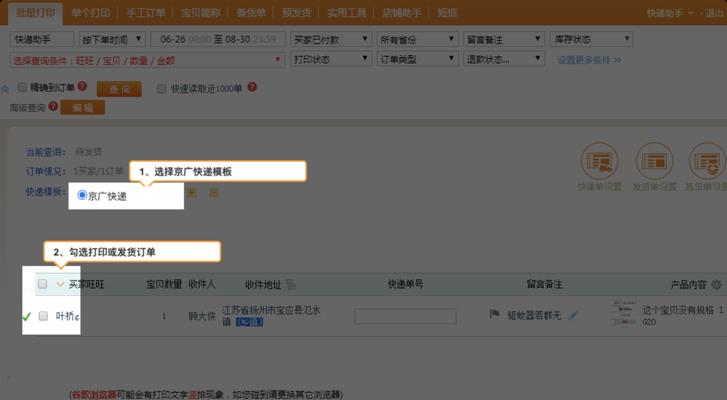The height and width of the screenshot is (400, 727).
Task: Click the help icon beside 快速读取近1000单
Action: coord(252,87)
